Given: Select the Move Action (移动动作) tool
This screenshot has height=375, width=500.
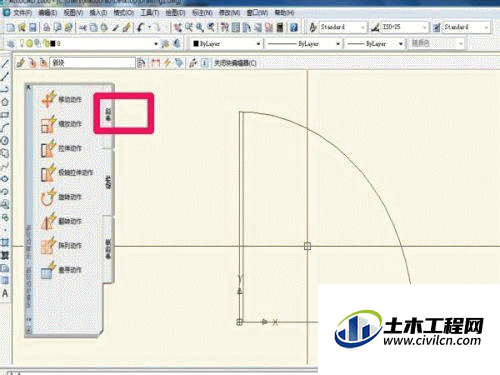Looking at the screenshot, I should [x=61, y=99].
